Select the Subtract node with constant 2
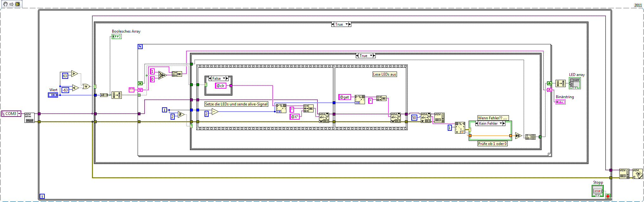The height and width of the screenshot is (202, 644). click(x=215, y=111)
